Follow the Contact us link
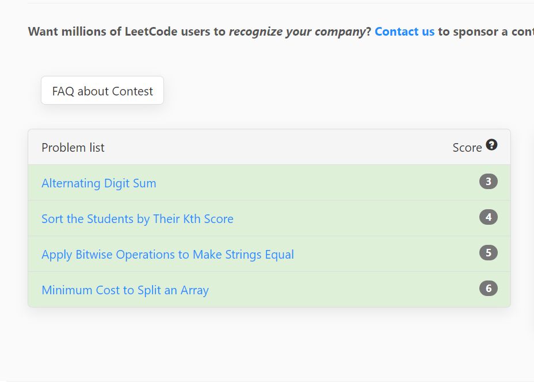Image resolution: width=534 pixels, height=392 pixels. point(405,32)
